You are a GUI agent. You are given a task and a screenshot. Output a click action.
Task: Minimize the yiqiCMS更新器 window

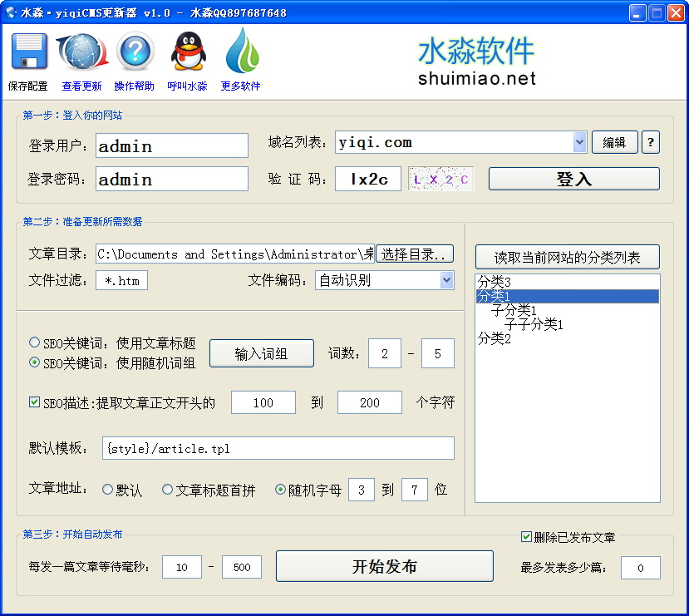(637, 12)
